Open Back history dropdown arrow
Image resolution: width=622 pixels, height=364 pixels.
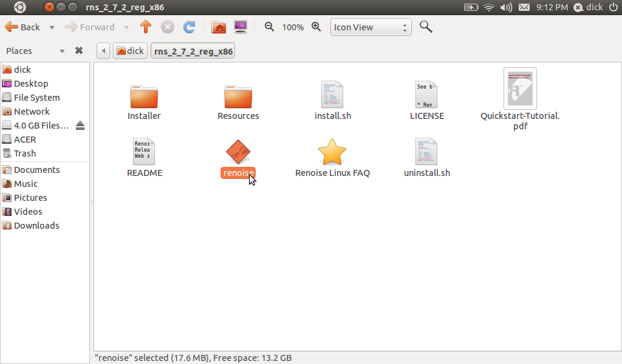tap(52, 27)
